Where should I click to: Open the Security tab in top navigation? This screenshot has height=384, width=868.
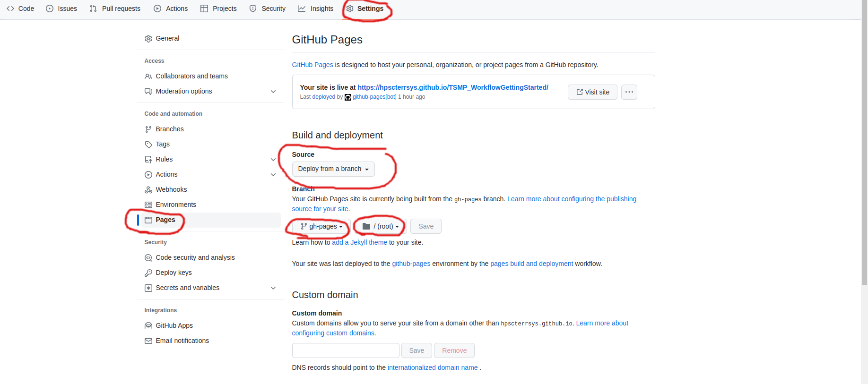click(268, 9)
